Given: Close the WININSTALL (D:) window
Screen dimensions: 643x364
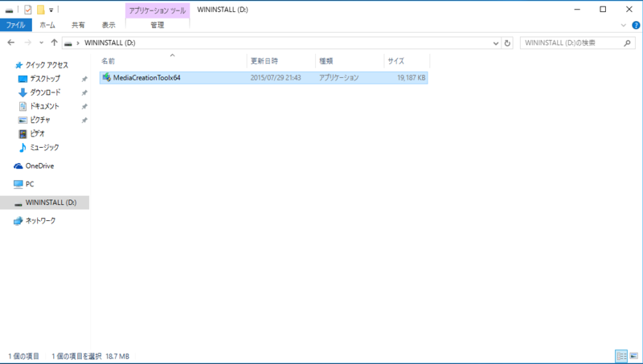Looking at the screenshot, I should click(629, 10).
